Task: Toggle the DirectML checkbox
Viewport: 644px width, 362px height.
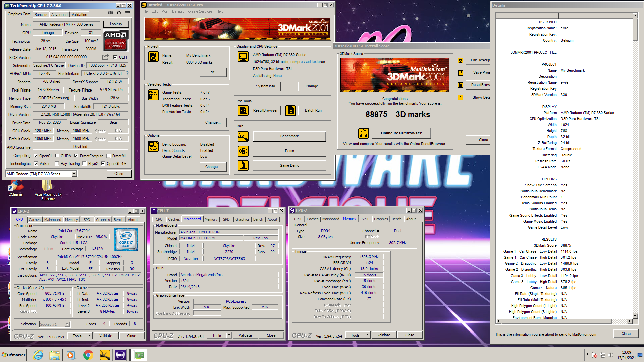Action: point(108,156)
